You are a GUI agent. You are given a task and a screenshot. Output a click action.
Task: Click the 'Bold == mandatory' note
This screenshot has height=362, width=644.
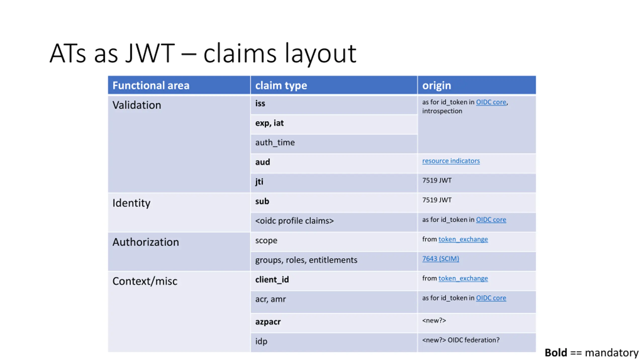[591, 353]
